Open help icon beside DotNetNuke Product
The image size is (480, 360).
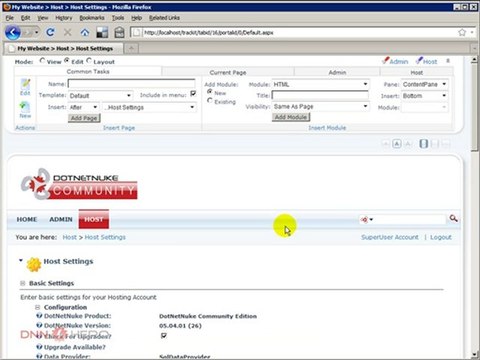[x=39, y=316]
